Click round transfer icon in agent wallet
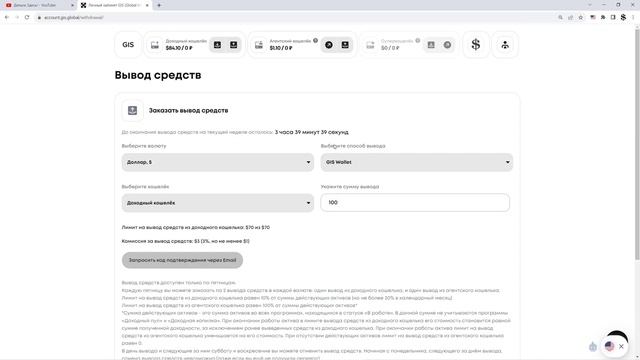Viewport: 640px width, 360px height. click(x=329, y=45)
